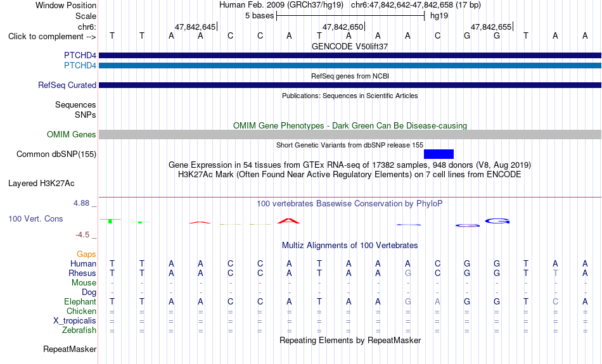Click the Dog alignment row label
The height and width of the screenshot is (364, 602).
89,292
